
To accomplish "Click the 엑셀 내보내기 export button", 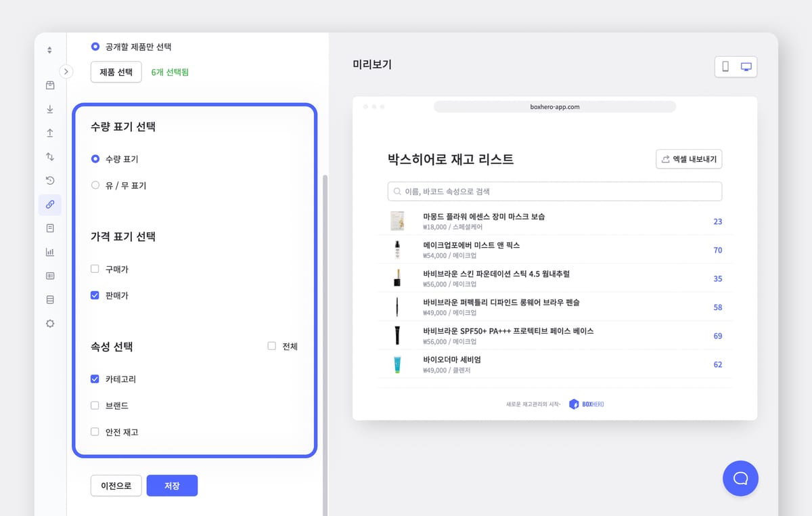I will click(x=688, y=158).
